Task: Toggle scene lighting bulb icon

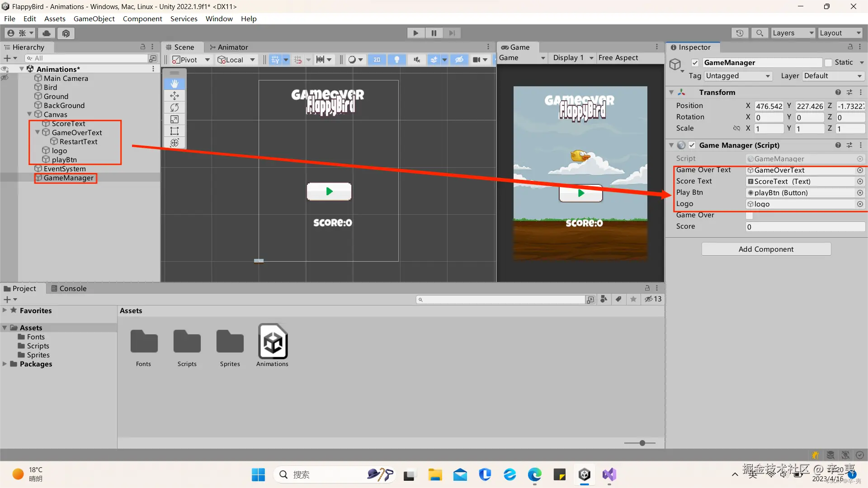Action: click(x=396, y=60)
